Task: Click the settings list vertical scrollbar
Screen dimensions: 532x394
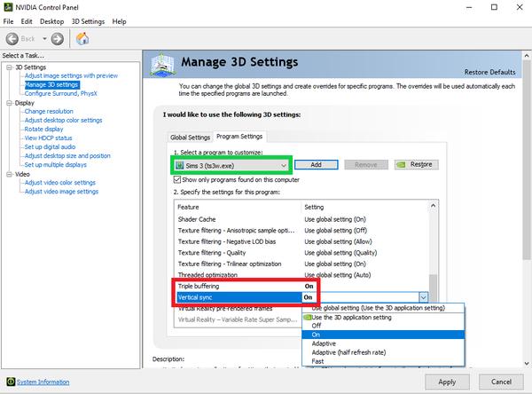Action: tap(433, 248)
